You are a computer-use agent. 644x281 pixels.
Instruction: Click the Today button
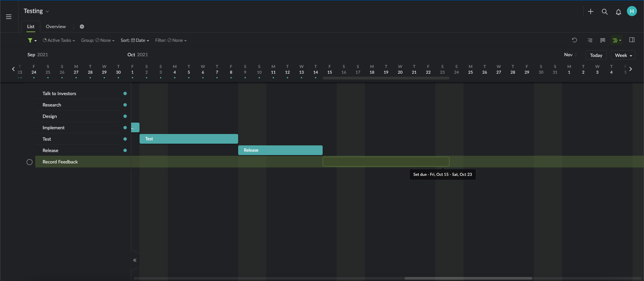[x=596, y=55]
